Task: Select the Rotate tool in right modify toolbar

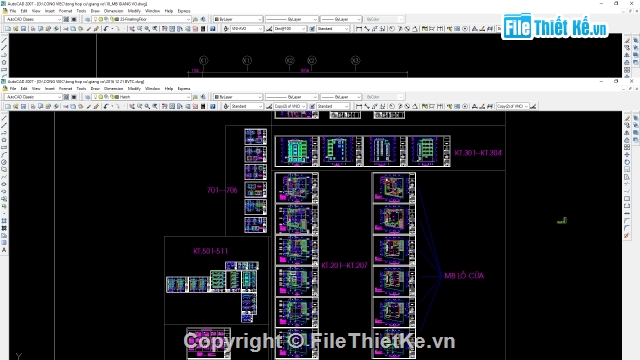Action: pyautogui.click(x=627, y=162)
